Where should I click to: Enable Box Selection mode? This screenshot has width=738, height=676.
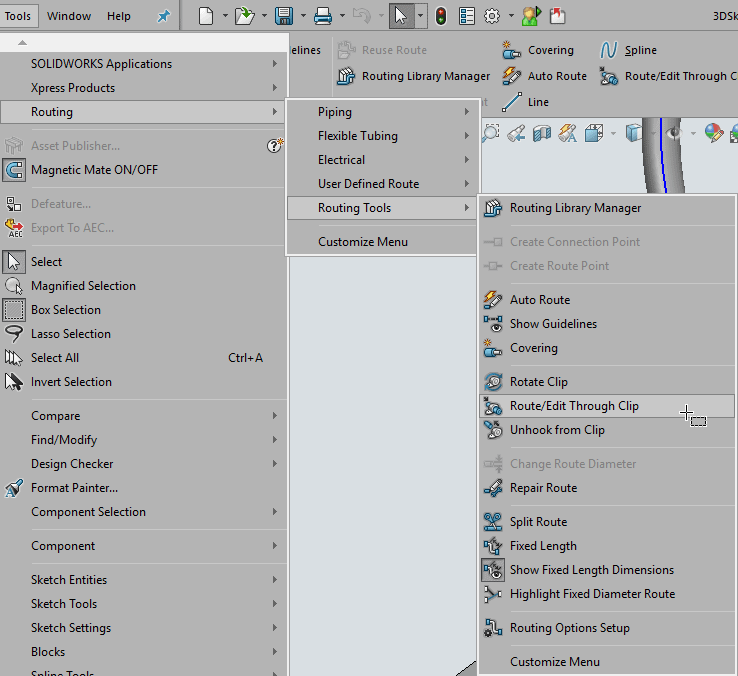click(144, 310)
